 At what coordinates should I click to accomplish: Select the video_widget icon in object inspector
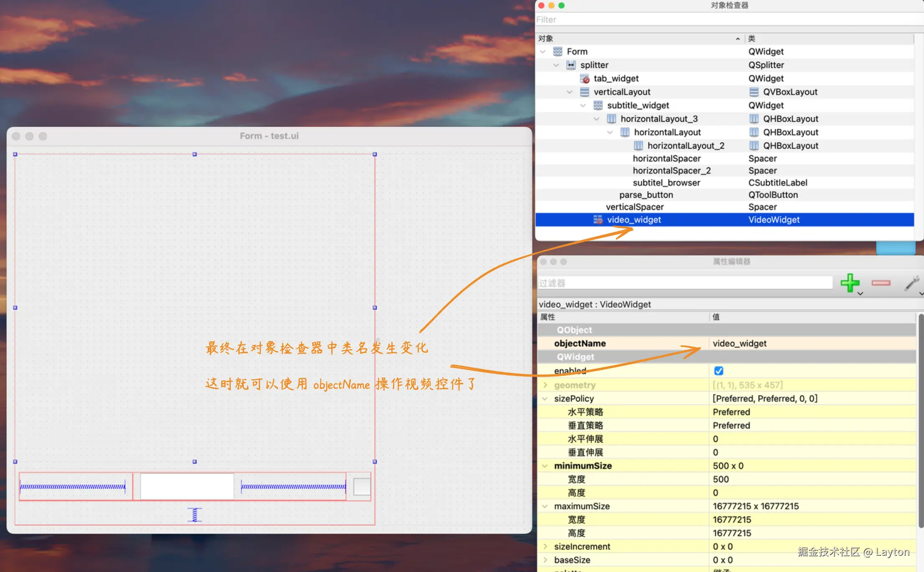coord(598,220)
